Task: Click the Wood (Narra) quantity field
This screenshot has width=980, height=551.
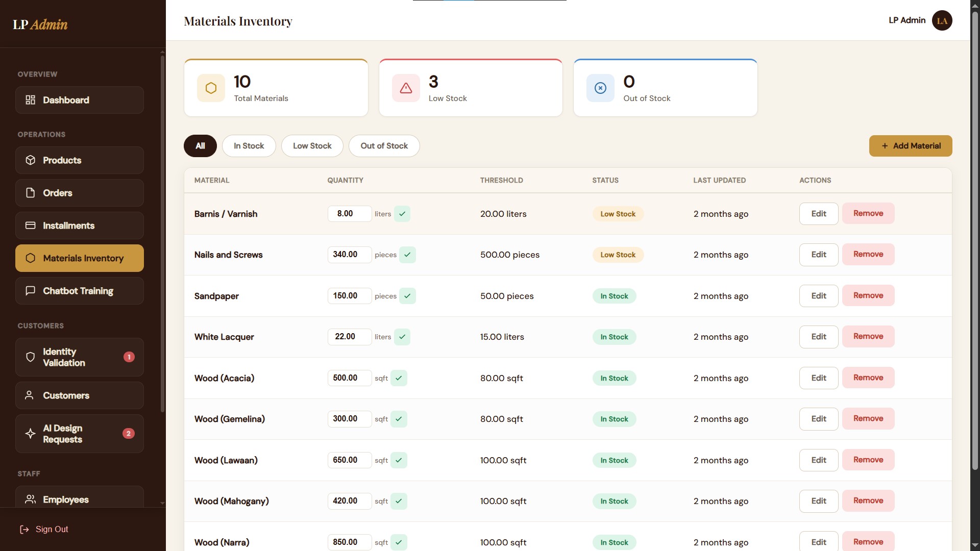Action: [x=350, y=542]
